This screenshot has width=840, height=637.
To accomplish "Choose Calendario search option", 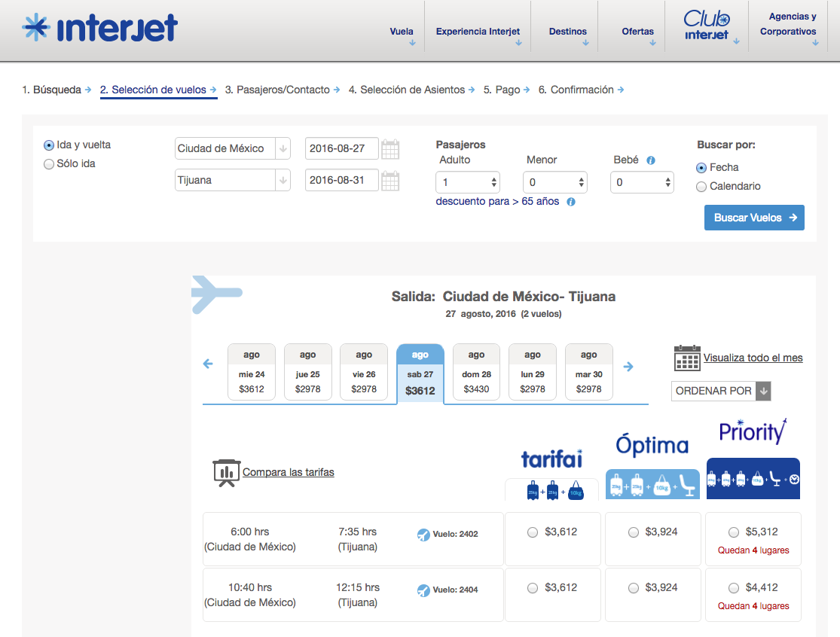I will point(701,187).
